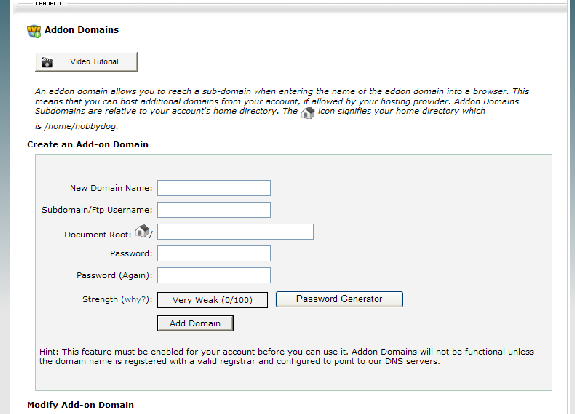Focus the Password field
Viewport: 575px width, 414px height.
coord(214,253)
